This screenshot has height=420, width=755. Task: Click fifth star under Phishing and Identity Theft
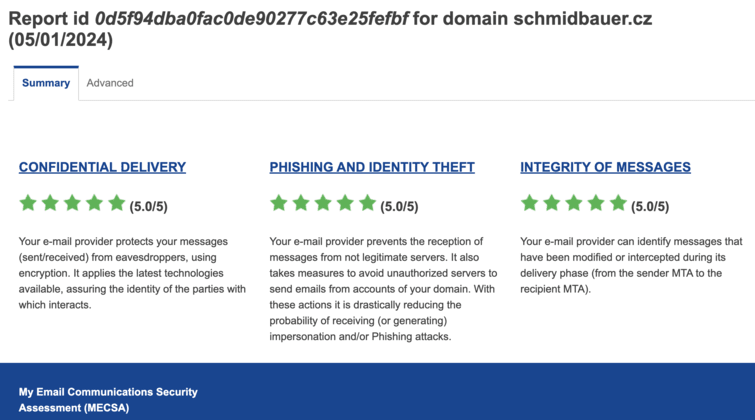click(x=367, y=203)
